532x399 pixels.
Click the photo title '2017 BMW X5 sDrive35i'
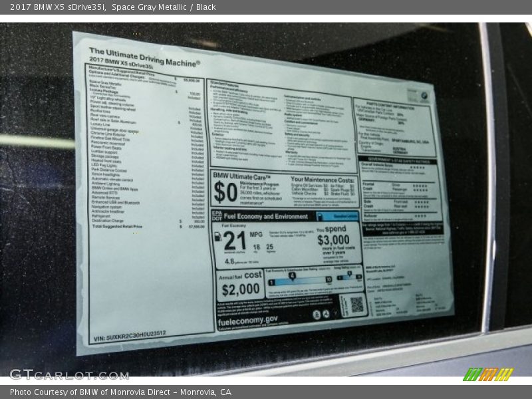coord(57,7)
